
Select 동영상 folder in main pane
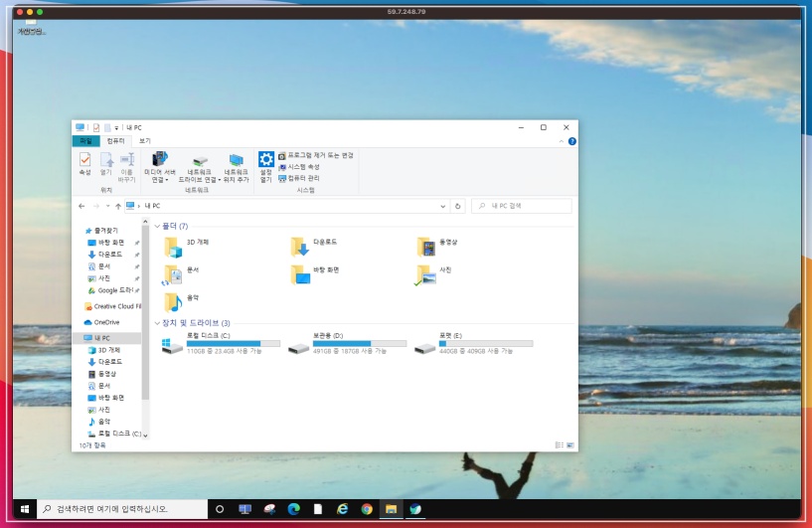(x=437, y=248)
